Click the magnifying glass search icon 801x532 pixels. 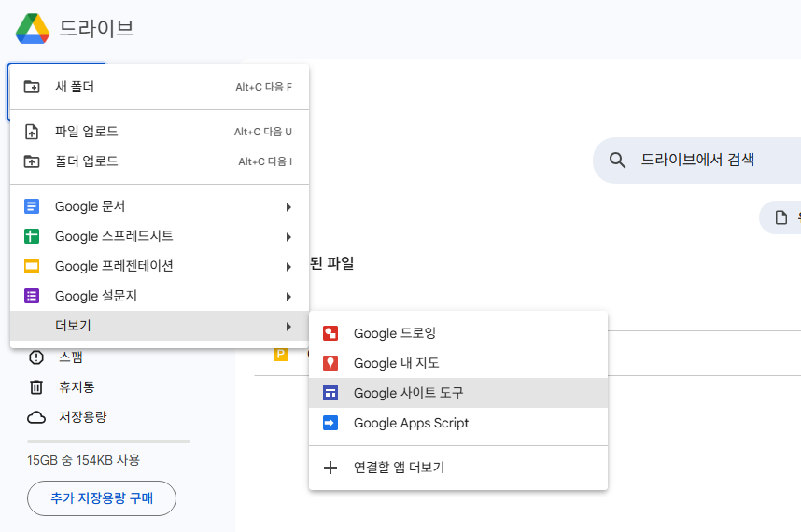617,161
